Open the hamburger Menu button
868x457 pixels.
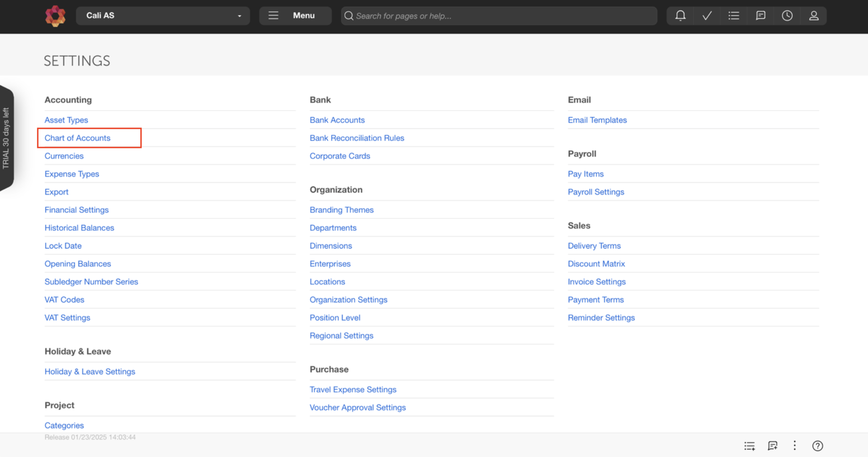point(295,15)
